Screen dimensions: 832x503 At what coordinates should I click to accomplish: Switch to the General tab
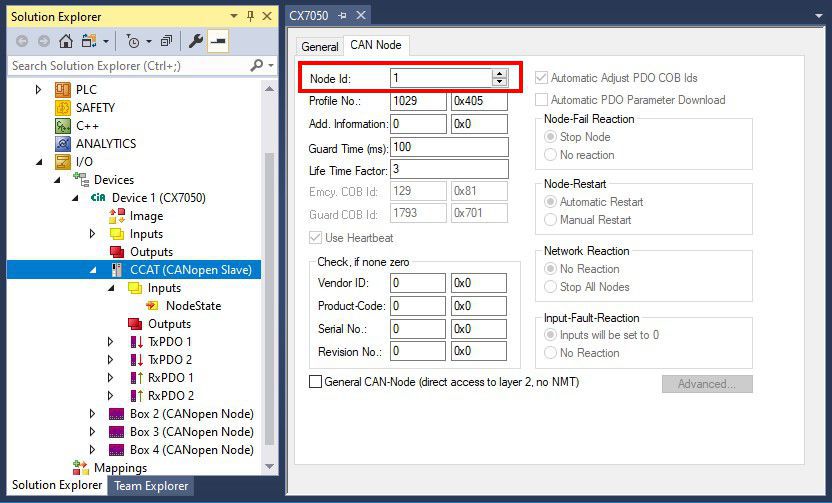click(x=319, y=47)
